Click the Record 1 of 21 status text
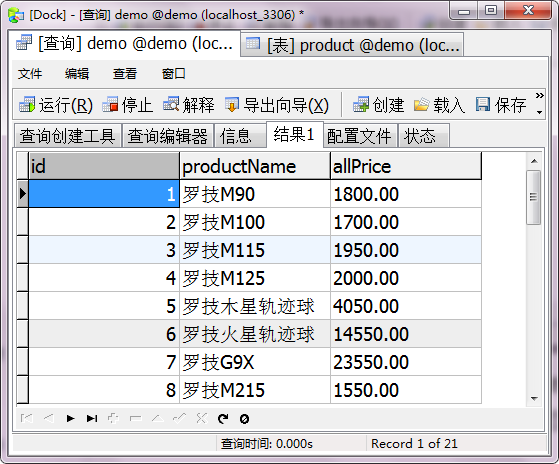The height and width of the screenshot is (464, 559). 414,444
